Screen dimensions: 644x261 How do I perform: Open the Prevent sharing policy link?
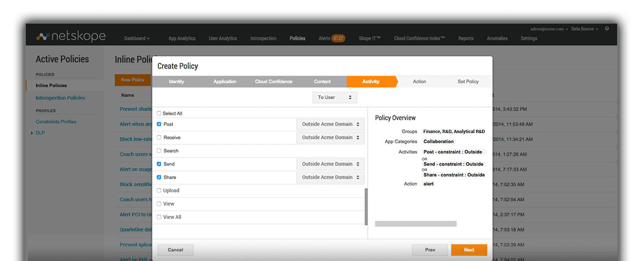(x=135, y=109)
